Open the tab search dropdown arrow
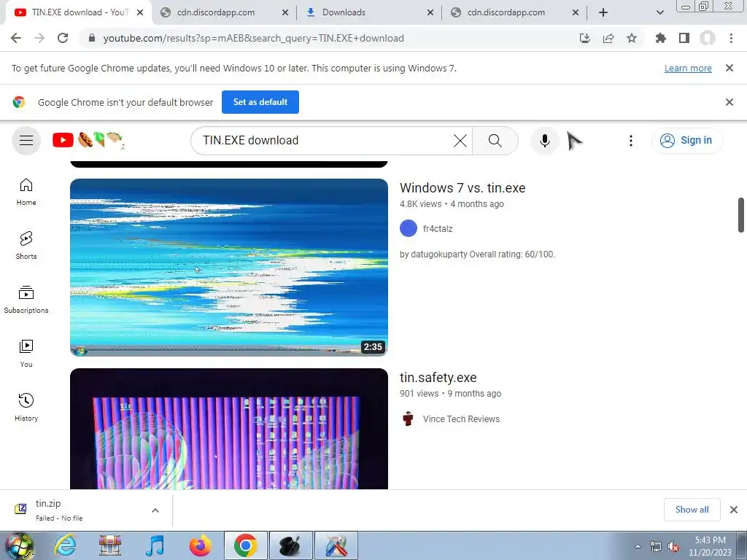This screenshot has width=747, height=560. 659,12
